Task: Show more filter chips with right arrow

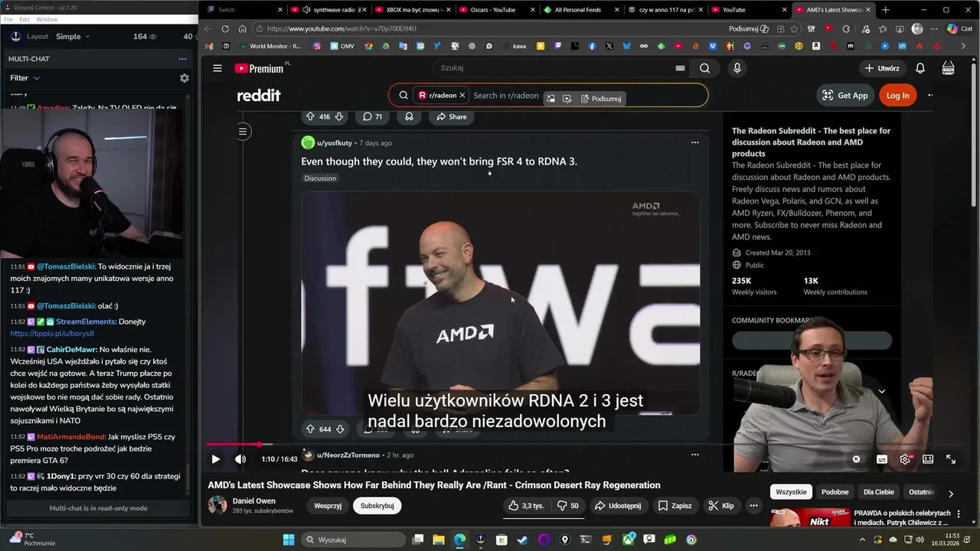Action: click(x=951, y=494)
